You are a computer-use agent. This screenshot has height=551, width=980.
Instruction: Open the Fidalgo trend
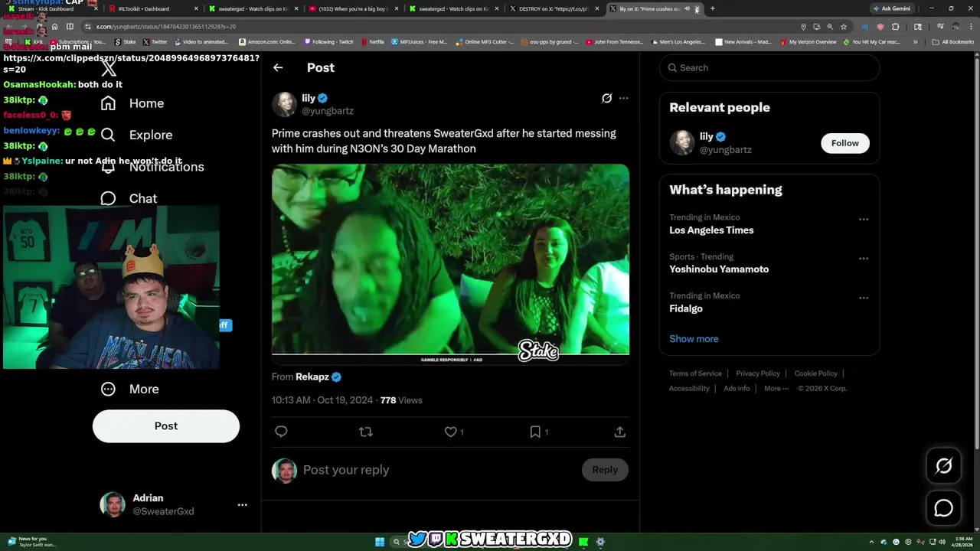point(686,308)
